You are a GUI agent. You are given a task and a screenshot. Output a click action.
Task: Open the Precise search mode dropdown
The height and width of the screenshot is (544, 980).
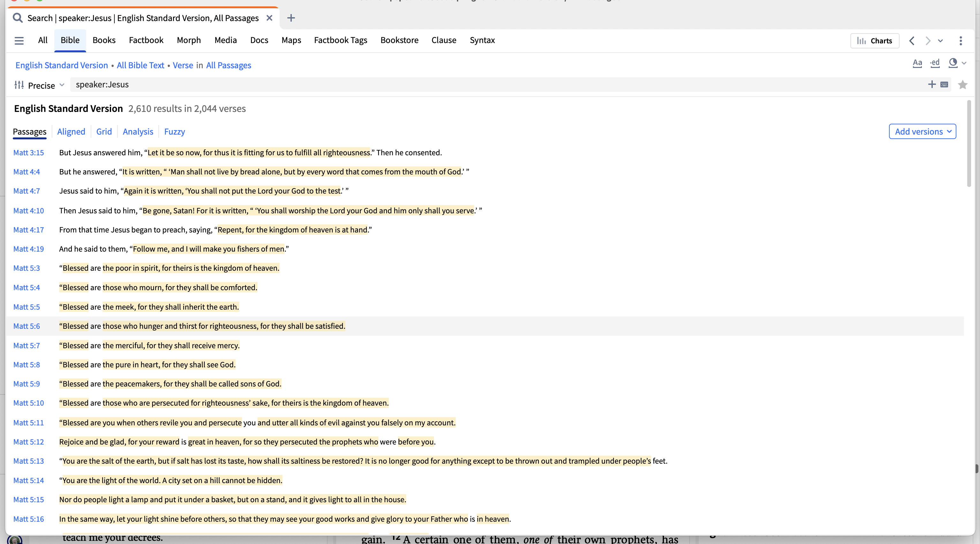[x=46, y=85]
